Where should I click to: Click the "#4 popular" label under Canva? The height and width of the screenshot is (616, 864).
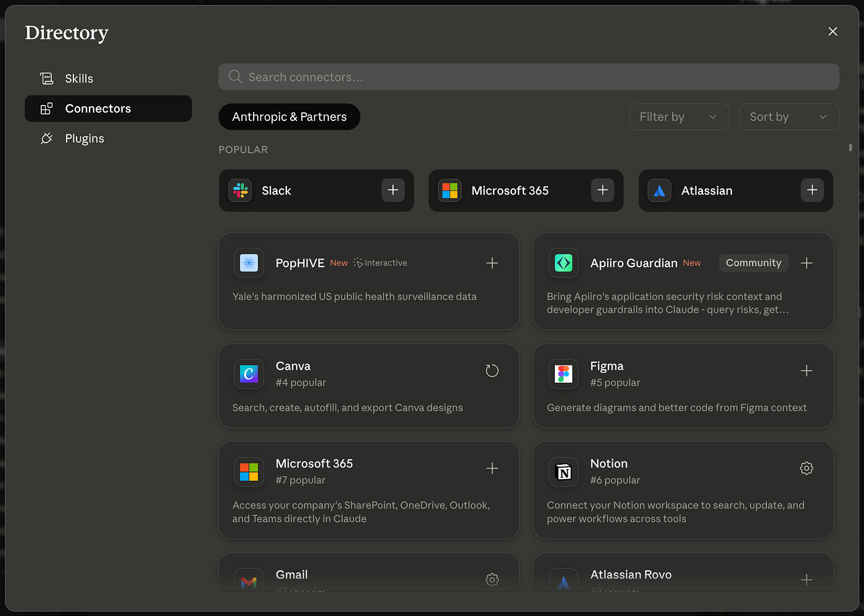point(301,383)
